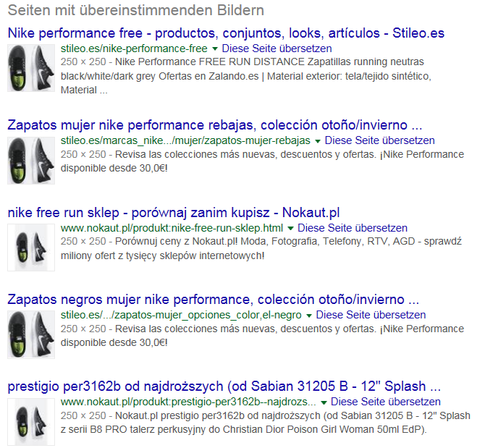Click the snippet 'Nokaut.pl prestigio per3162b od najdroższych'

click(x=217, y=416)
